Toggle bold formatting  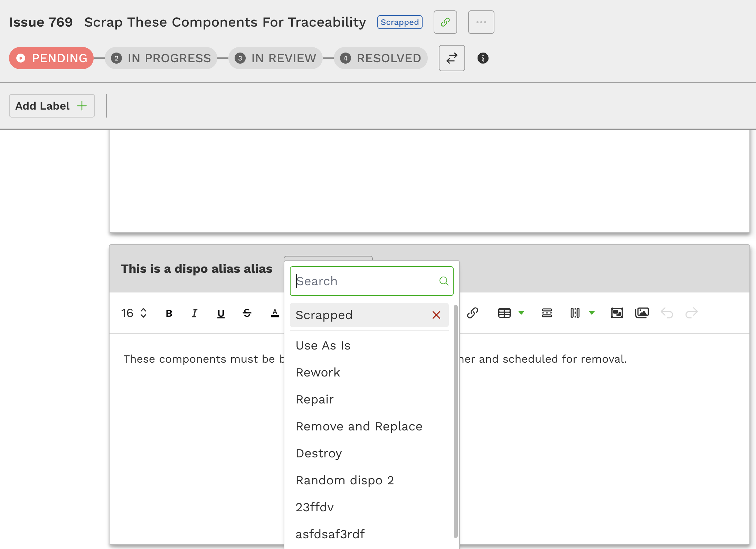click(x=169, y=313)
